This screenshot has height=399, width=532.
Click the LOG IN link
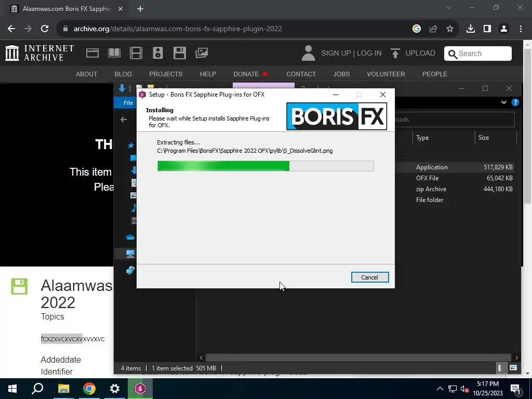tap(369, 54)
